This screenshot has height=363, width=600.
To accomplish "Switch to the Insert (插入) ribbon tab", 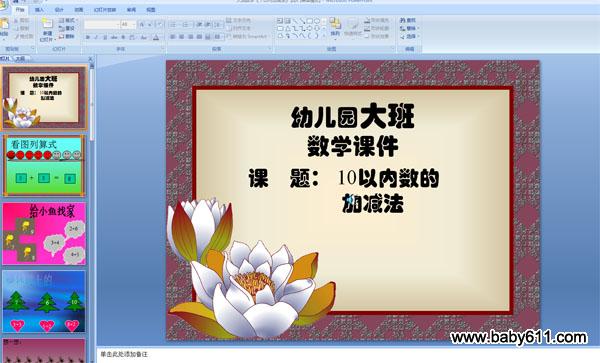I will tap(39, 10).
